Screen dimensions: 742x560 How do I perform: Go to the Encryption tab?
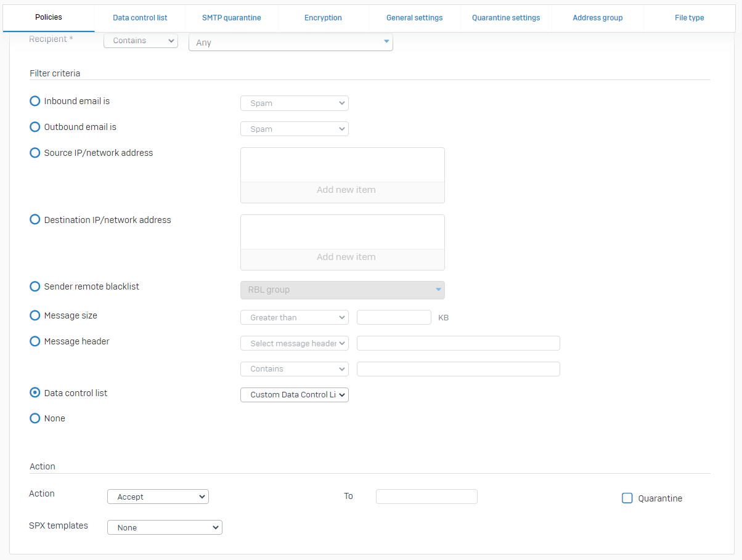click(x=323, y=18)
